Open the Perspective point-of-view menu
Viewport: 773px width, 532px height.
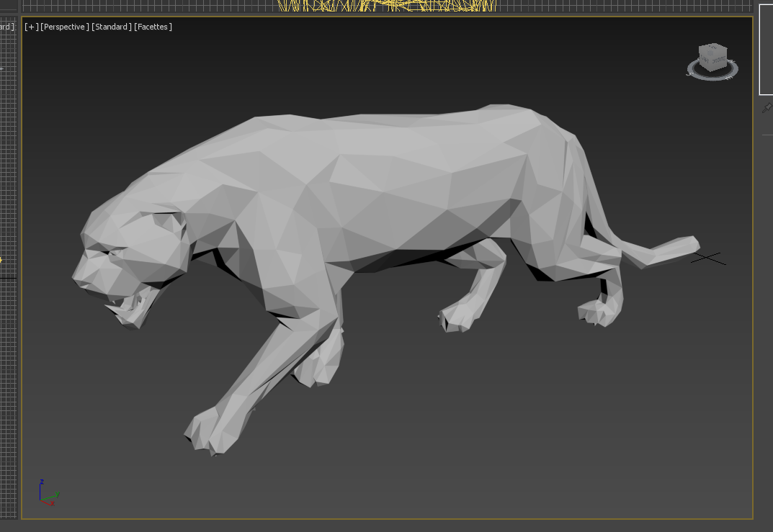[65, 27]
